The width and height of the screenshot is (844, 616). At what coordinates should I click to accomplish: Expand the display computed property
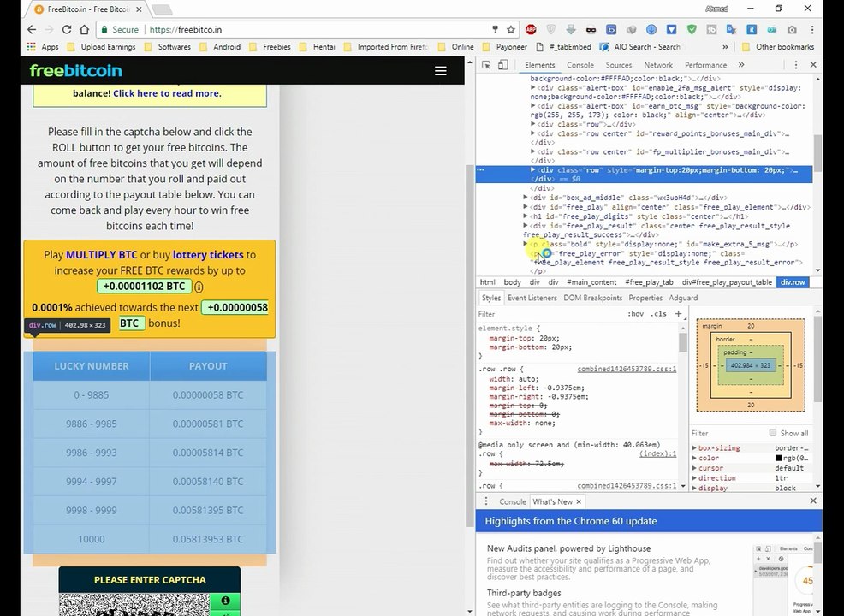tap(694, 488)
